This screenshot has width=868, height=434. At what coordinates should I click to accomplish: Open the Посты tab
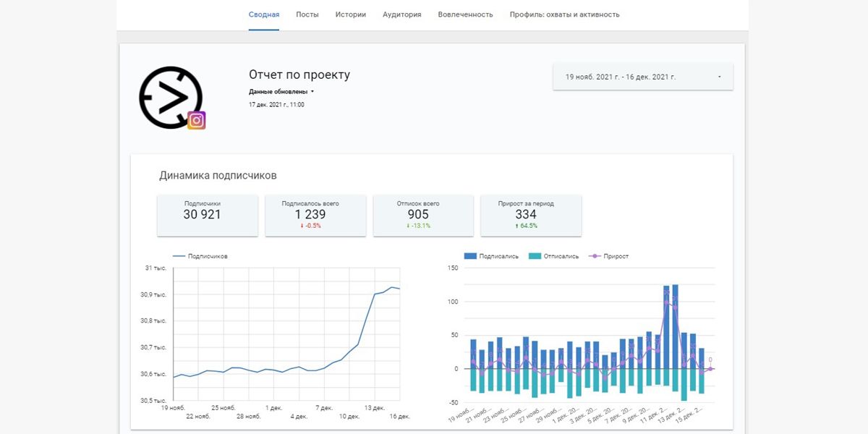307,14
